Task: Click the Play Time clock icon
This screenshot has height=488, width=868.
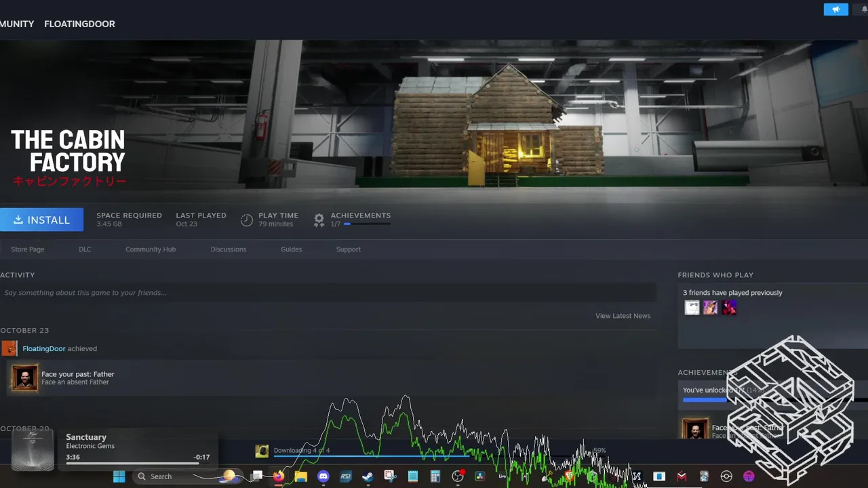Action: click(247, 220)
